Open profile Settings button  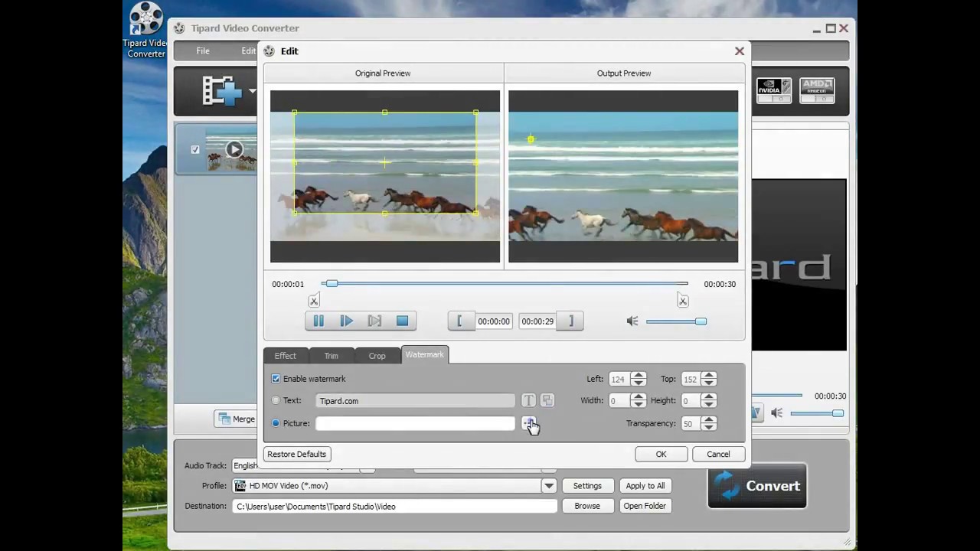point(587,486)
